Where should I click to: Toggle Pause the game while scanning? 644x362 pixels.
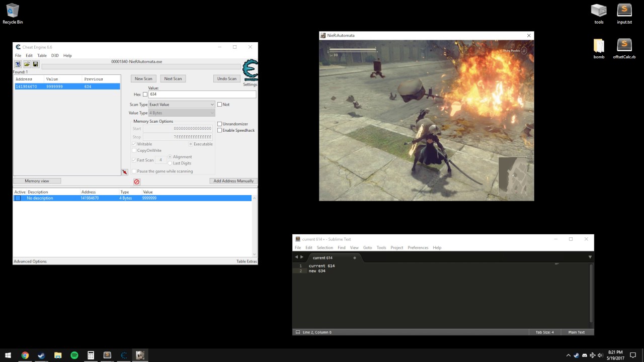134,171
